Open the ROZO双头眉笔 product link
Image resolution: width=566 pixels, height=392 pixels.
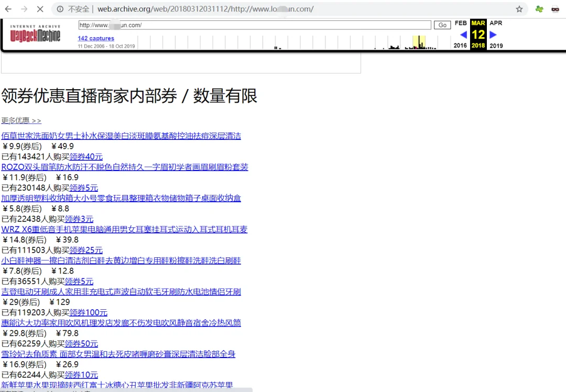125,167
